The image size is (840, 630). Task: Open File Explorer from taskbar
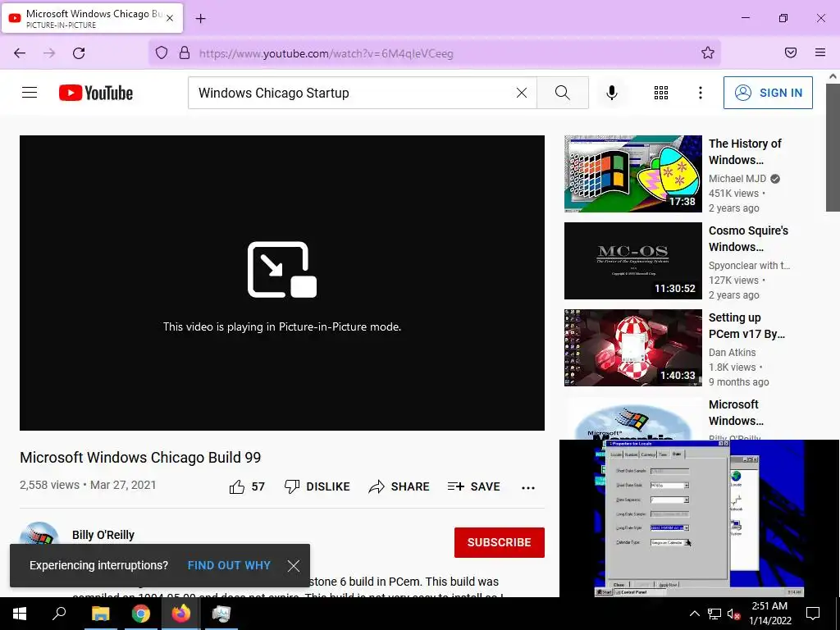click(100, 614)
